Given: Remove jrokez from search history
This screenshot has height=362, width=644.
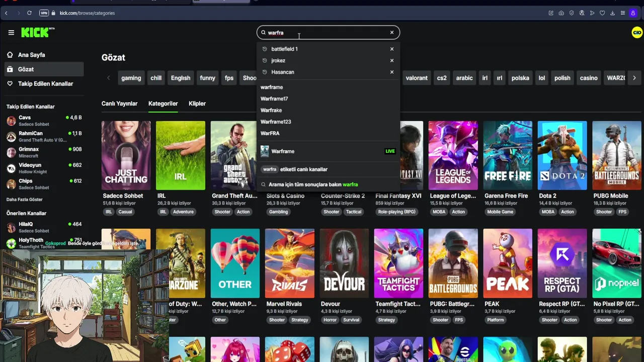Looking at the screenshot, I should click(392, 60).
